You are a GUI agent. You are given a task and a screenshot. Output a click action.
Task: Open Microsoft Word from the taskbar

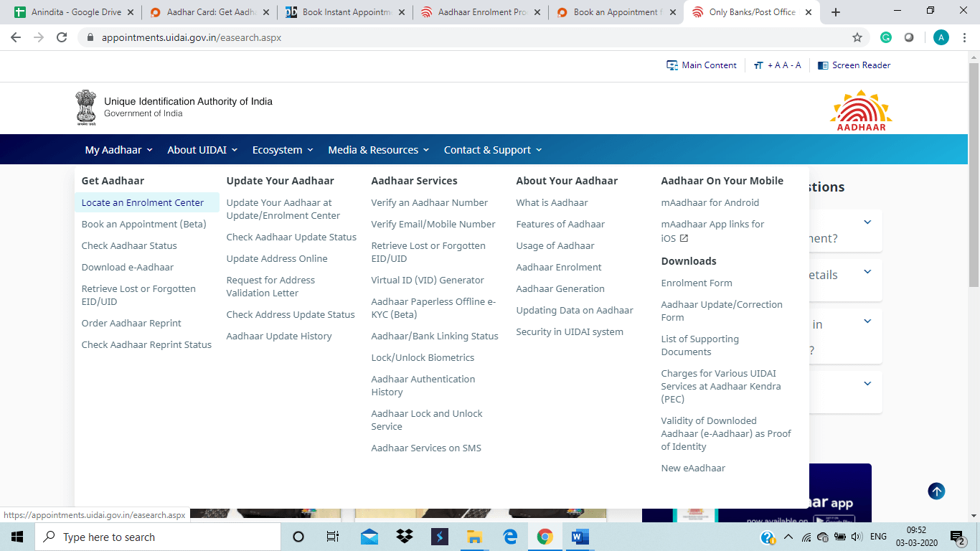pos(580,537)
